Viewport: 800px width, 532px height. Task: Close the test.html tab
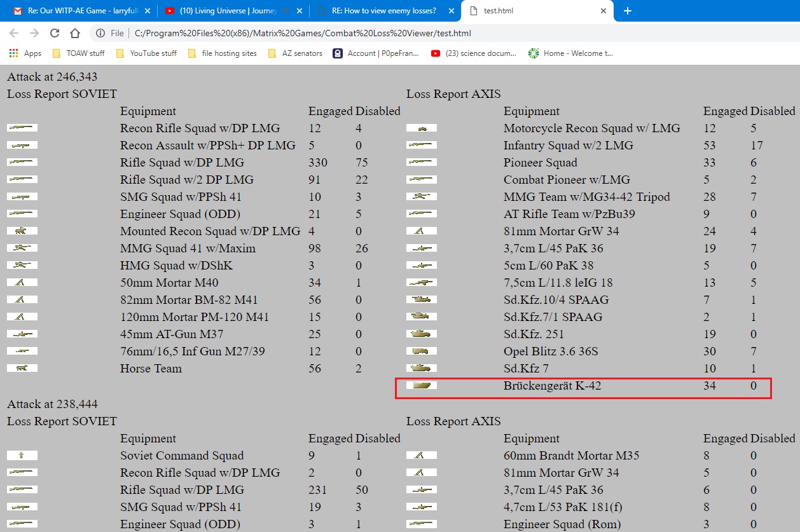[x=603, y=11]
